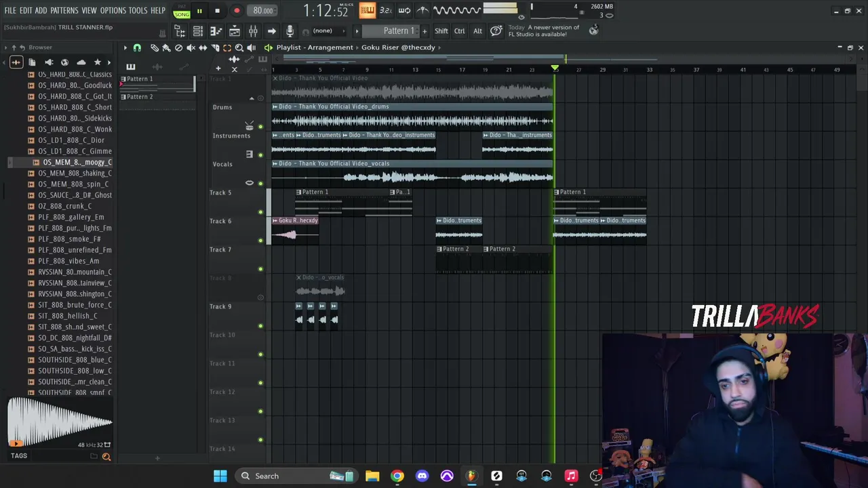The image size is (868, 488).
Task: Click the microphone recording icon
Action: pyautogui.click(x=290, y=31)
